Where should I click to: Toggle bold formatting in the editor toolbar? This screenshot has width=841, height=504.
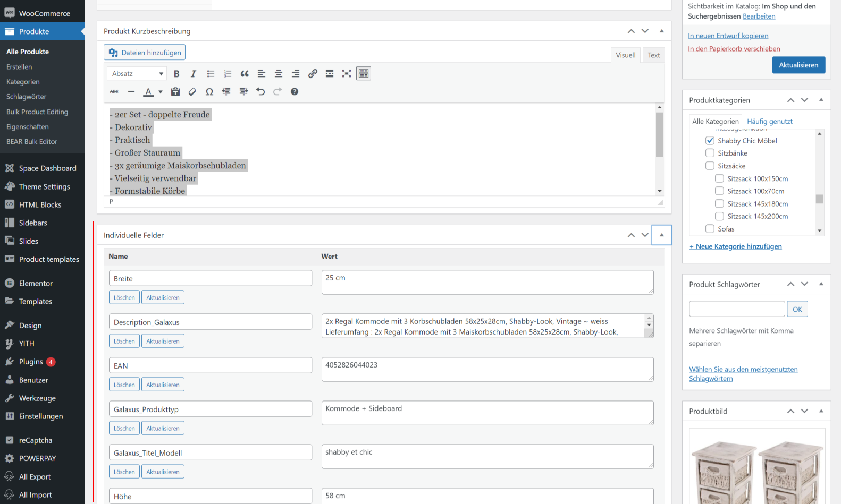(x=176, y=74)
